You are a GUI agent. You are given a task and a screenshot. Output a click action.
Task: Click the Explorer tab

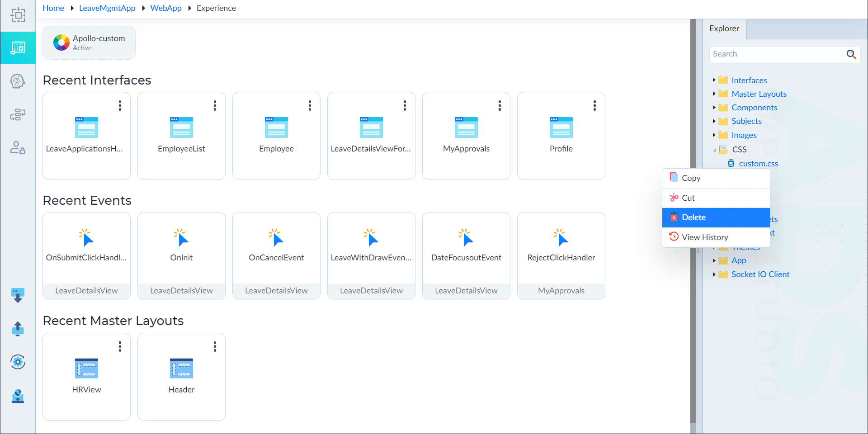[x=724, y=28]
